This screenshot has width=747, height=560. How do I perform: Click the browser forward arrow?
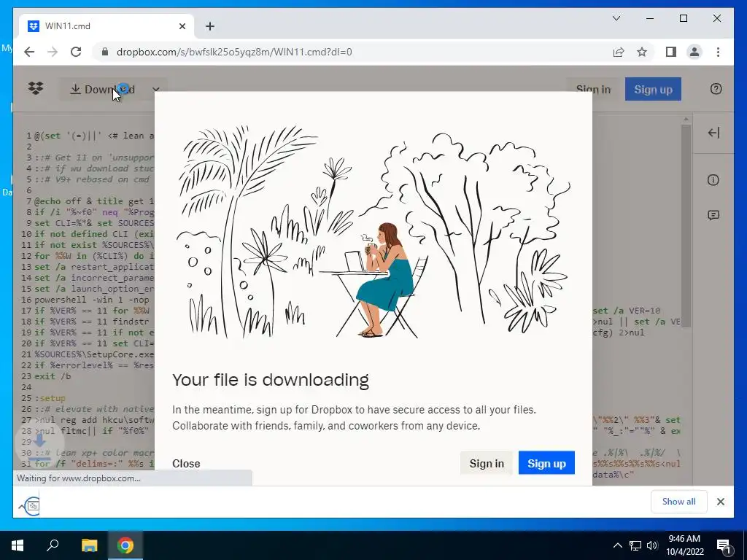[53, 52]
